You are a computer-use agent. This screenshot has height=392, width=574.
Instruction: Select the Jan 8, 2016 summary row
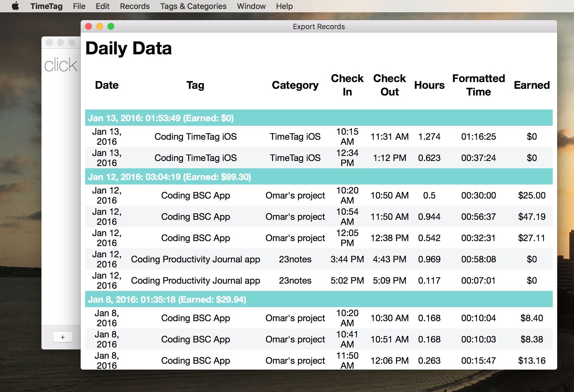pyautogui.click(x=319, y=299)
